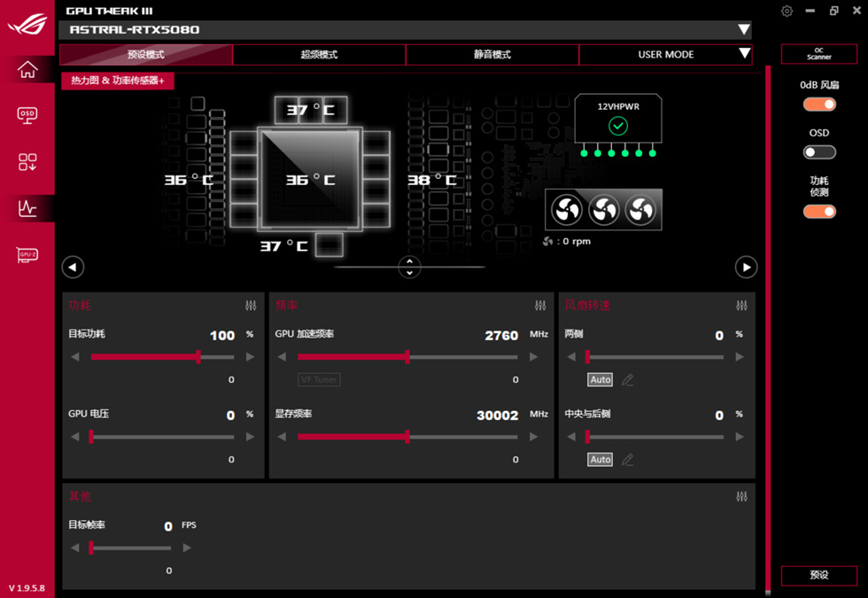Toggle 0dB fan switch
868x598 pixels.
coord(819,105)
